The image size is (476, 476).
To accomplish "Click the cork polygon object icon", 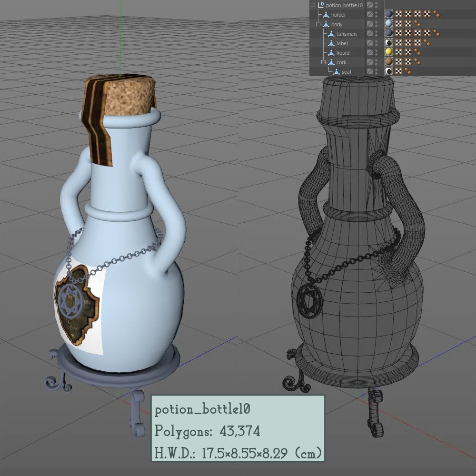I will click(331, 62).
